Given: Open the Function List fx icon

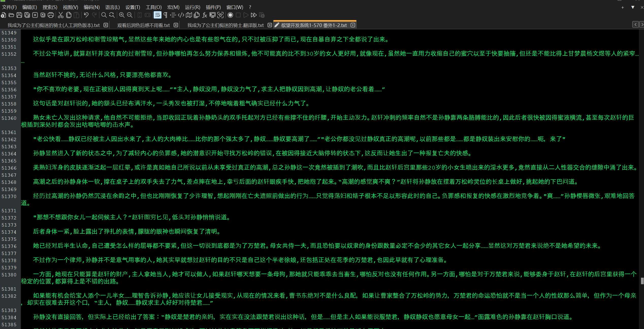Looking at the screenshot, I should tap(204, 15).
